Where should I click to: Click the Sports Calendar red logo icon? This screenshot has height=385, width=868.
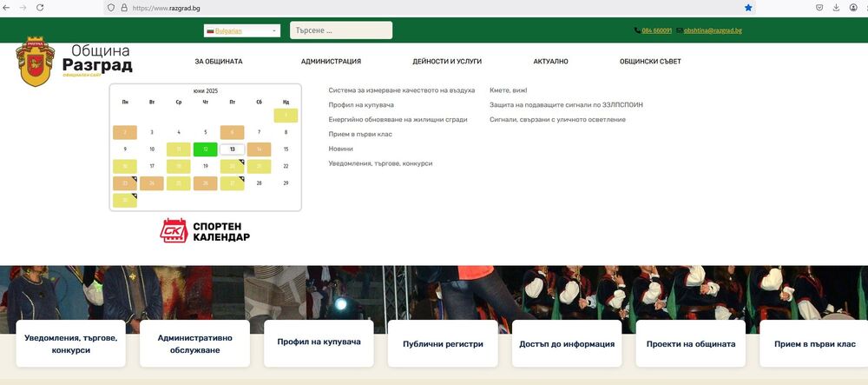click(x=174, y=230)
